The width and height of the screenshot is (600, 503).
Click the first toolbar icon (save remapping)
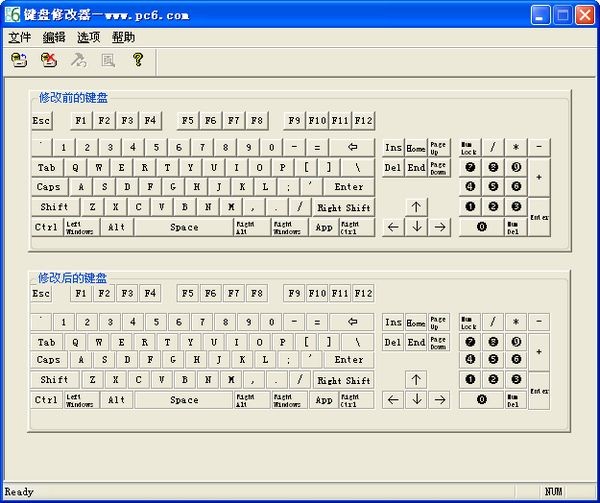pos(19,60)
